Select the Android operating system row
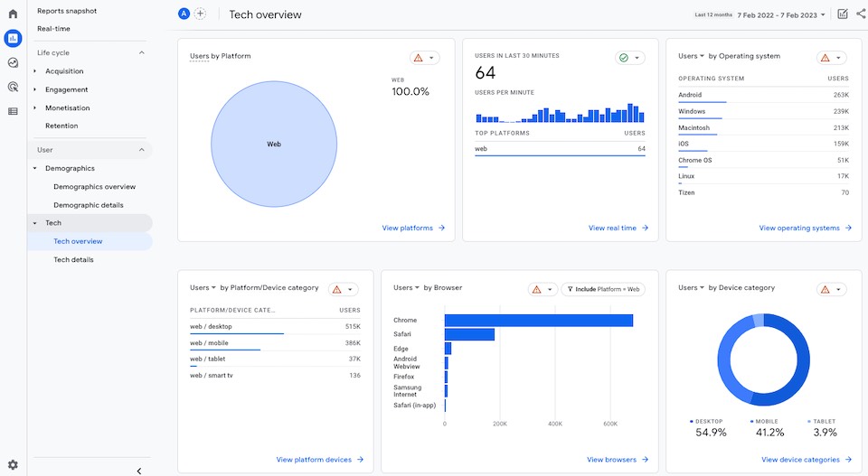The height and width of the screenshot is (476, 868). click(x=763, y=95)
